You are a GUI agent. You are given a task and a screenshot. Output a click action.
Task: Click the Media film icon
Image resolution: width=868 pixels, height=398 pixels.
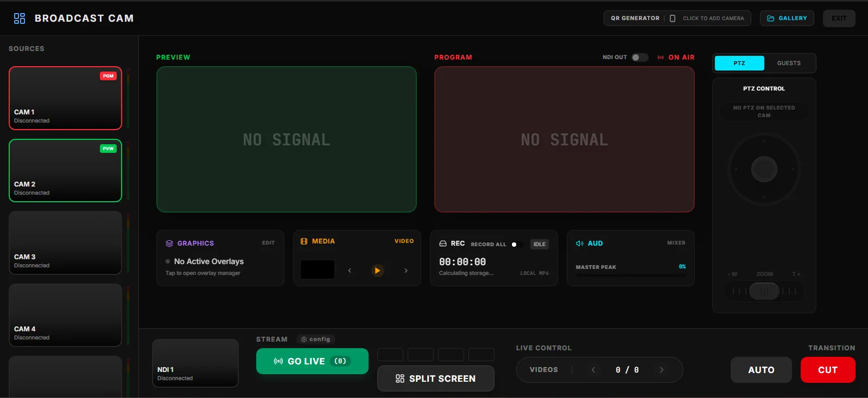(304, 241)
